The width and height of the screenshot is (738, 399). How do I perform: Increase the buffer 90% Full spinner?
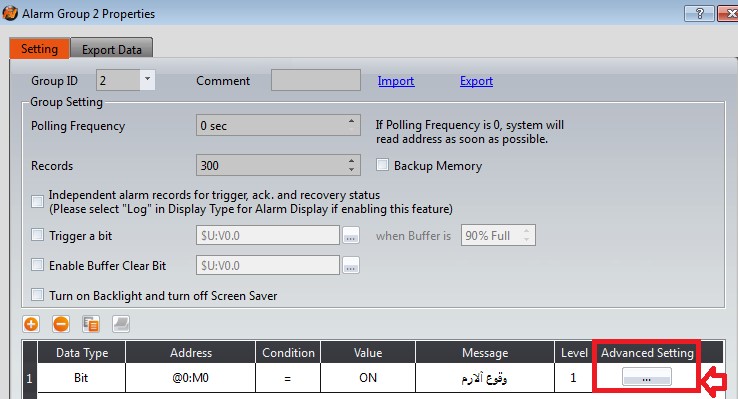coord(526,231)
